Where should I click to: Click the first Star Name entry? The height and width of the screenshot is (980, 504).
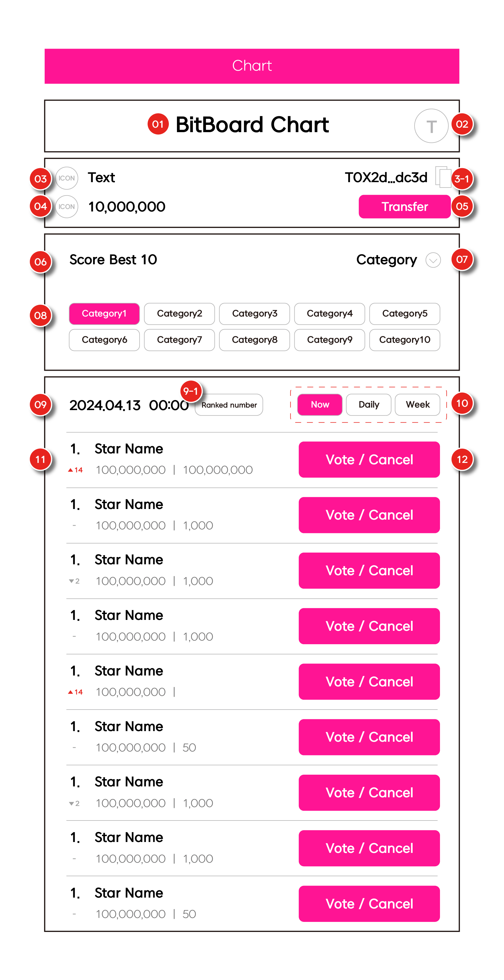coord(129,449)
